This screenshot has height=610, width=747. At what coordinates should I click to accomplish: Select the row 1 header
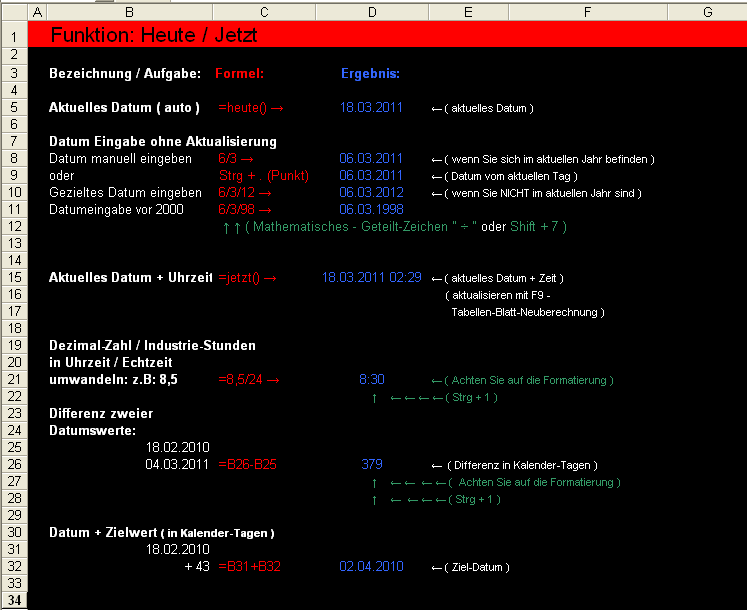[13, 36]
